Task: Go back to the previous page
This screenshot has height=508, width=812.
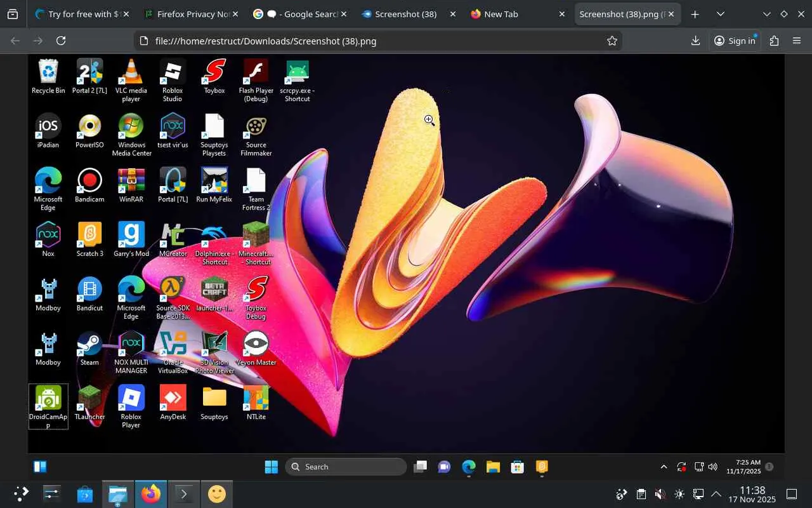Action: (x=15, y=41)
